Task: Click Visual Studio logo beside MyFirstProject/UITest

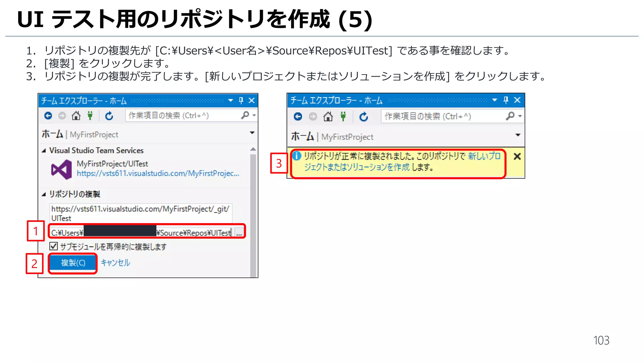Action: click(x=62, y=169)
